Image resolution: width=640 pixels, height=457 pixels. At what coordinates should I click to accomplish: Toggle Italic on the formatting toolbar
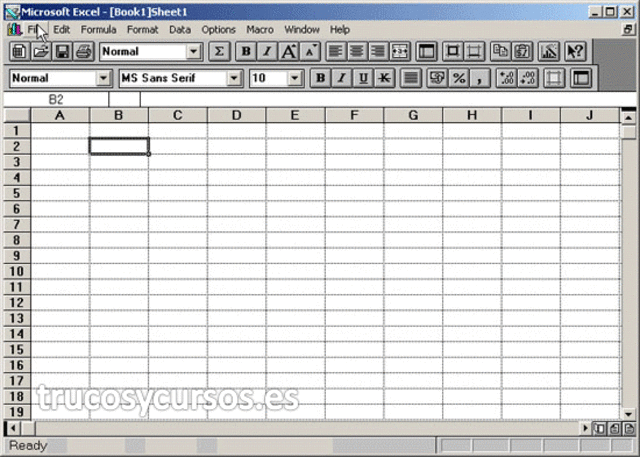(x=342, y=78)
